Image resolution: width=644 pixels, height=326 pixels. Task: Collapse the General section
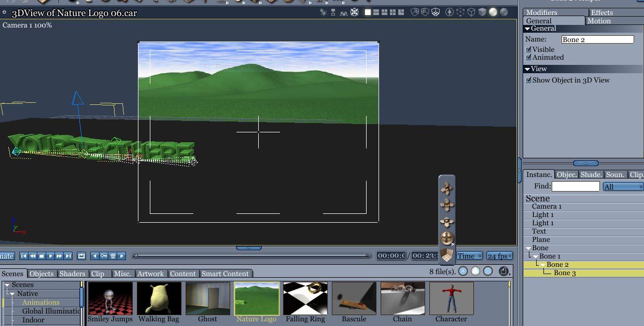527,29
